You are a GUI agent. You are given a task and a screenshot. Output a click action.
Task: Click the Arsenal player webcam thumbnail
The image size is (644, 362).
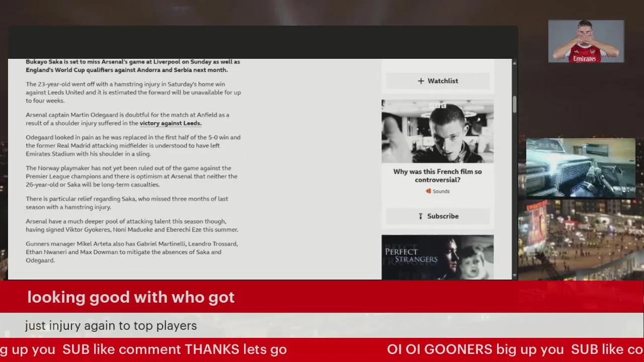tap(586, 41)
